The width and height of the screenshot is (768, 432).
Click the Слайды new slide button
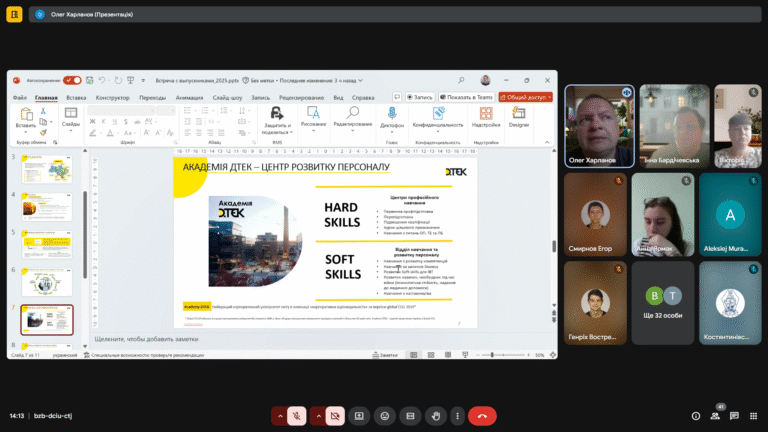pos(71,118)
